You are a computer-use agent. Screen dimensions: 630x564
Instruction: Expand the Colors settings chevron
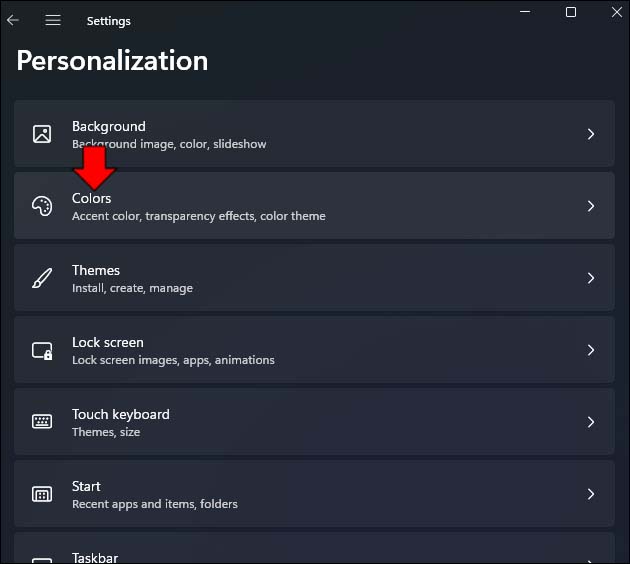click(591, 206)
